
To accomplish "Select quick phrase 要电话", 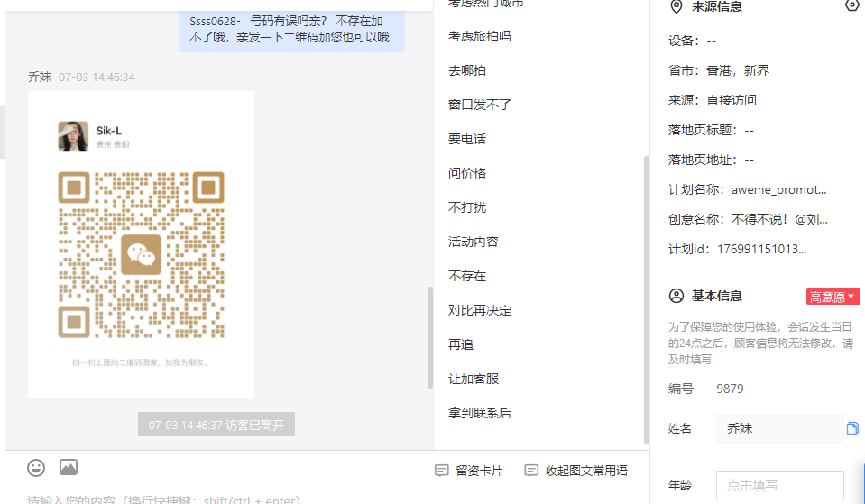I will tap(466, 139).
